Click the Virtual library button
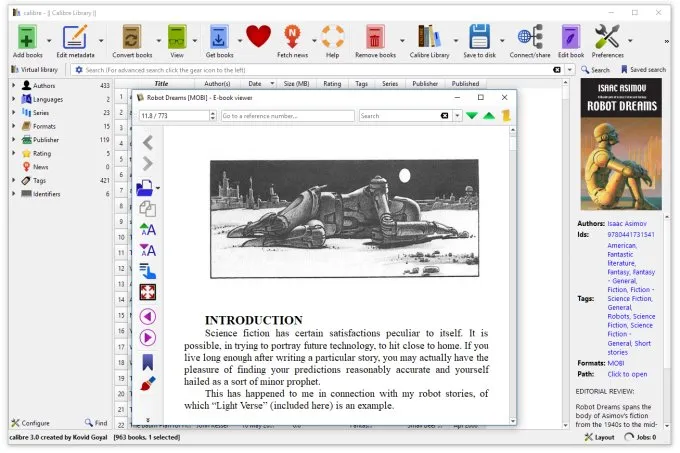Screen dimensions: 680x453 coord(34,70)
